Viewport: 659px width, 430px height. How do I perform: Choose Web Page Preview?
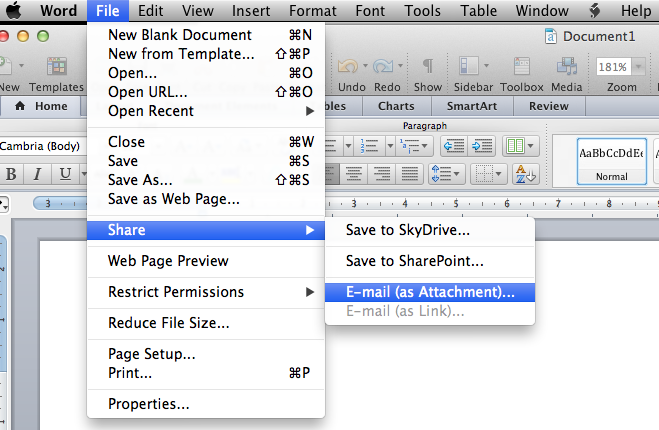(206, 261)
